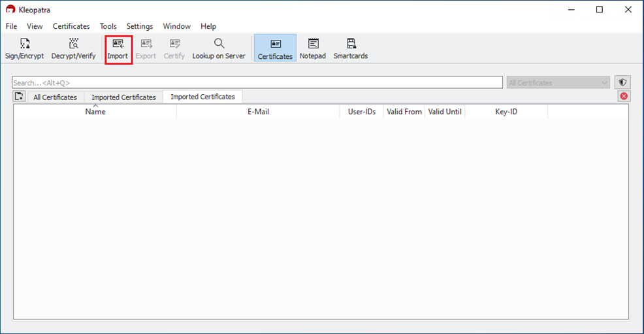This screenshot has height=334, width=644.
Task: Open the Smartcards view
Action: (x=351, y=48)
